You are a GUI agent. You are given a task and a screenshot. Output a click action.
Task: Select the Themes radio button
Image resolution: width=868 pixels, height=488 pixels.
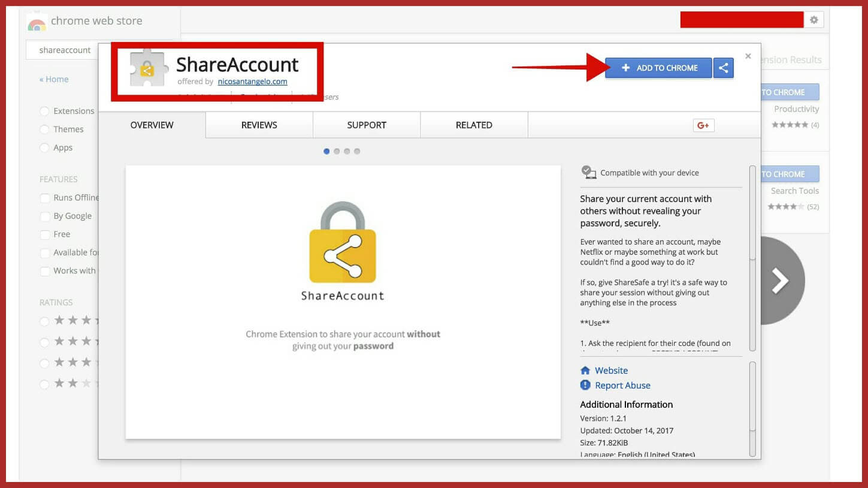click(x=44, y=129)
